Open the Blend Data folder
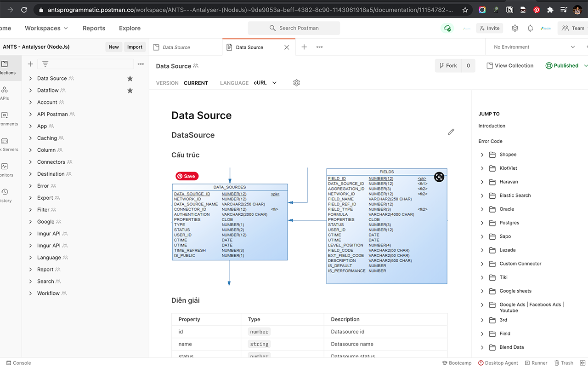This screenshot has height=368, width=588. pyautogui.click(x=511, y=347)
